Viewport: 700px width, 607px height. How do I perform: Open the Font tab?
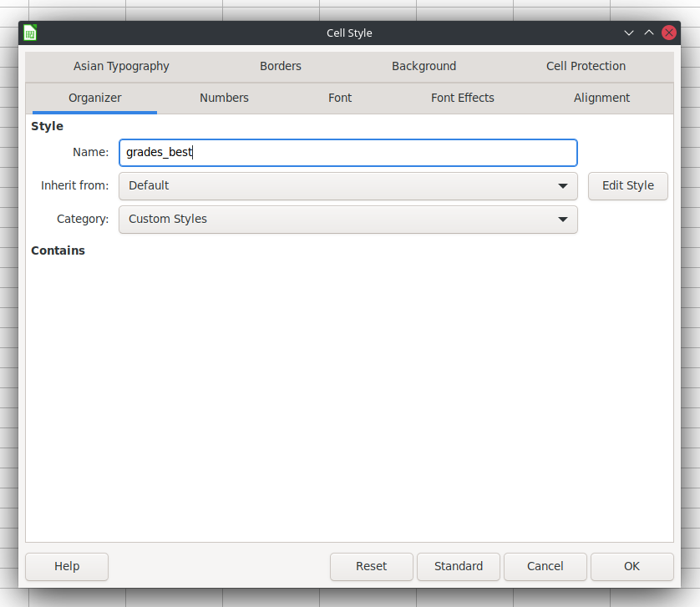click(x=340, y=98)
